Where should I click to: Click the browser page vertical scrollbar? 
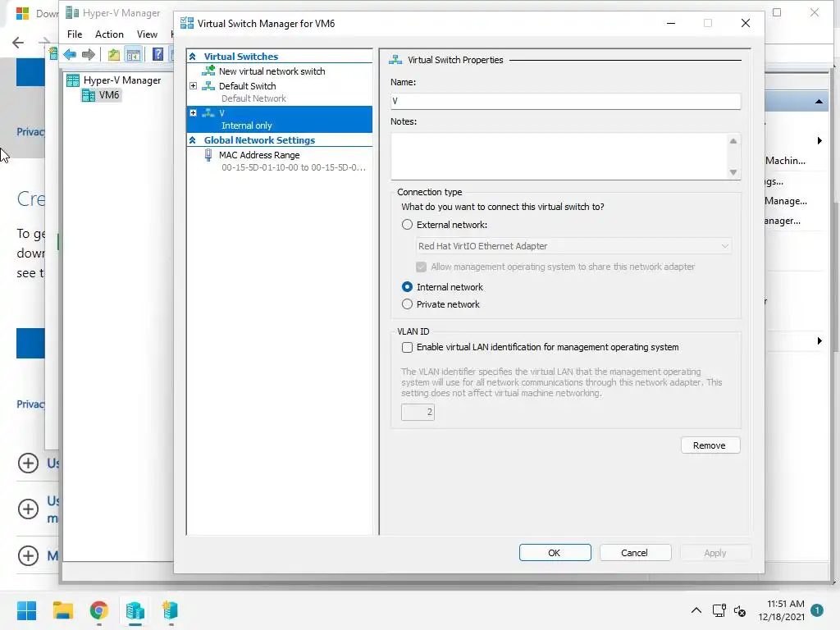tap(836, 279)
